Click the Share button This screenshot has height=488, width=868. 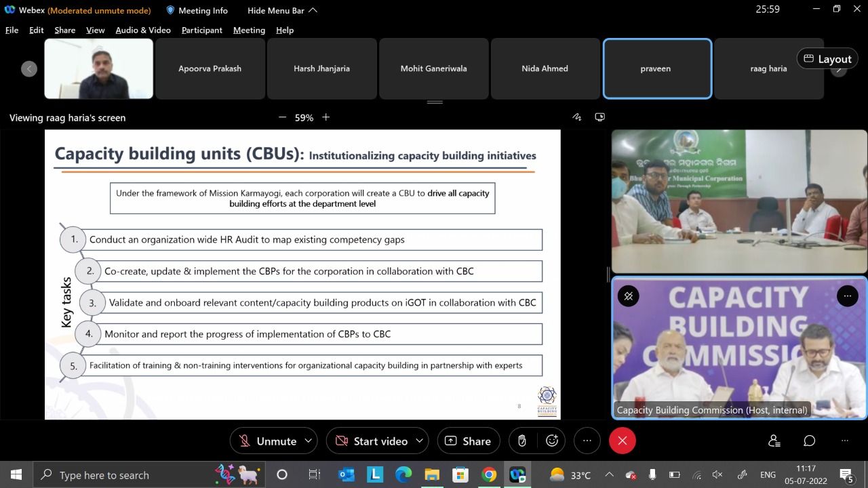coord(468,441)
